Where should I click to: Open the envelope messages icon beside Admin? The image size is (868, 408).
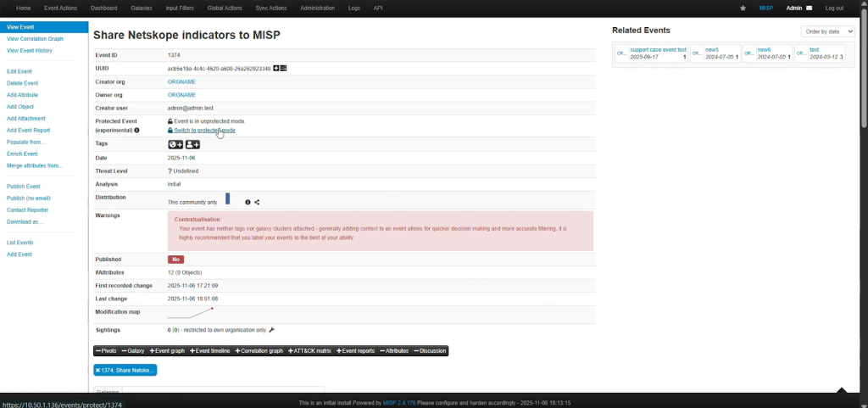(809, 8)
